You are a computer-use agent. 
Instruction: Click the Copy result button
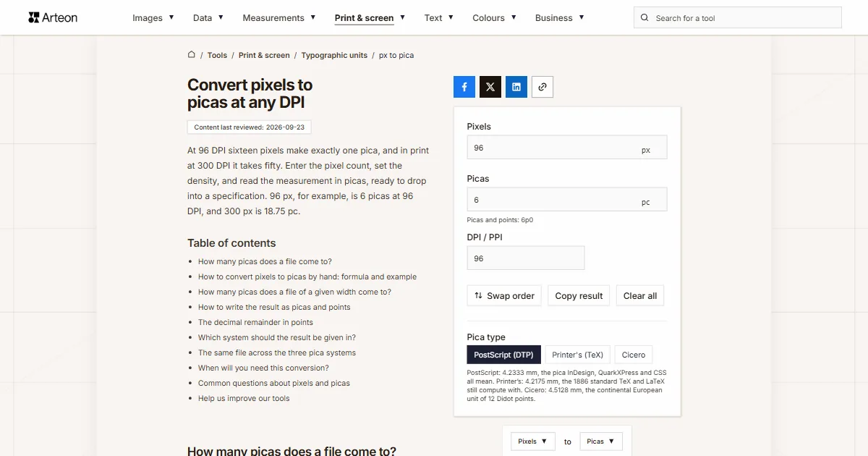click(579, 295)
